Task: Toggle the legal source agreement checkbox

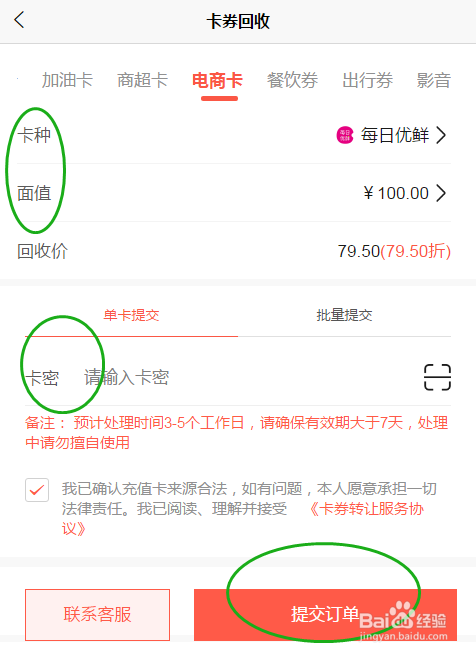Action: click(x=37, y=490)
